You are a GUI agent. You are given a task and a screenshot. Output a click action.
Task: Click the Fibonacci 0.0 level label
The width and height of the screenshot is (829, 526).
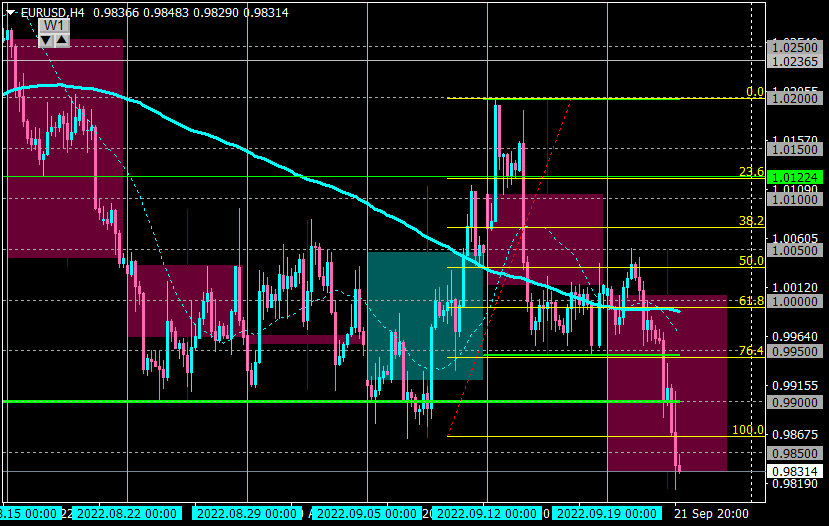[755, 92]
